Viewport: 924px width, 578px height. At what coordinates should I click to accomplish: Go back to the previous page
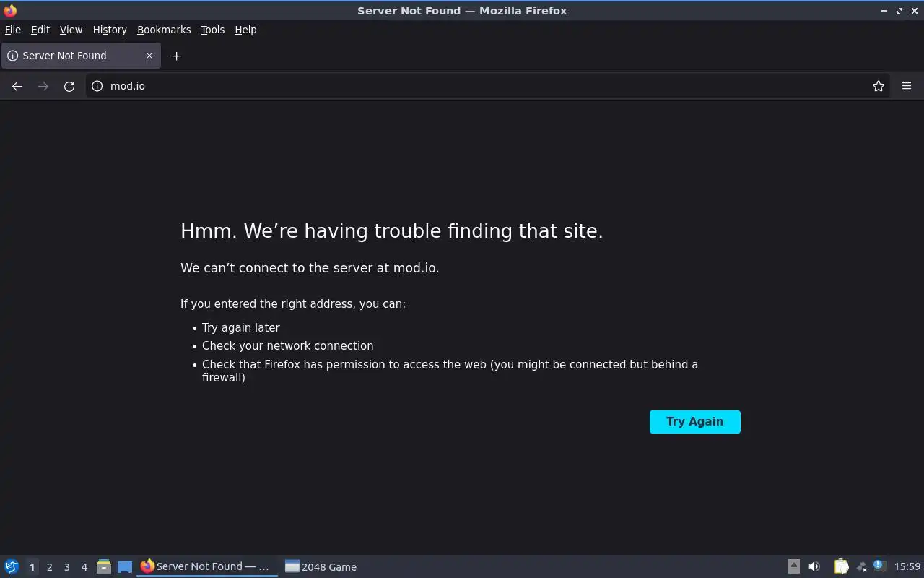coord(17,86)
